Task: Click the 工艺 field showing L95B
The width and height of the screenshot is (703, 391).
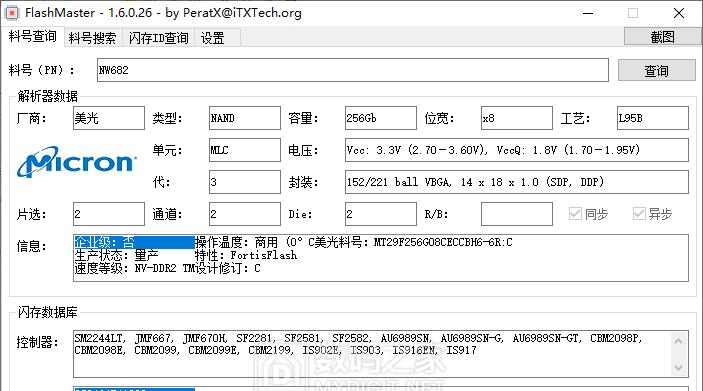Action: click(653, 118)
